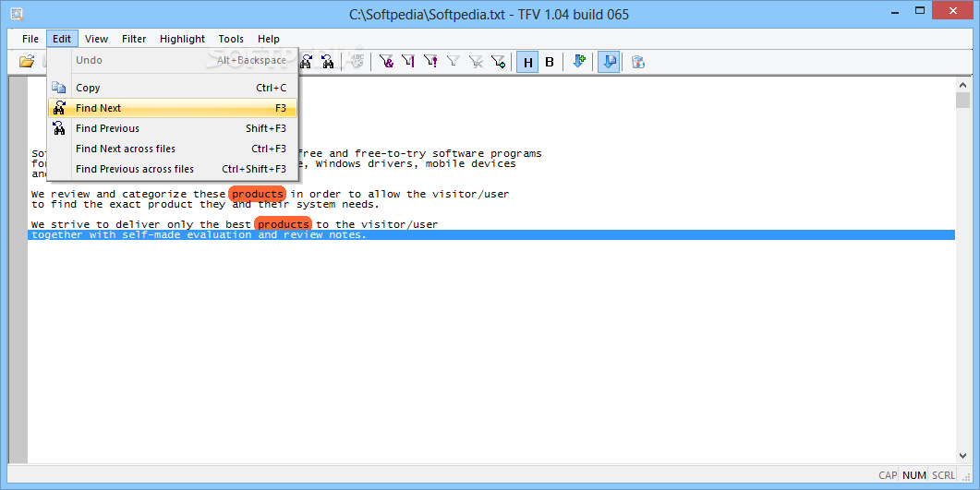Toggle the H highlight toolbar button

528,62
